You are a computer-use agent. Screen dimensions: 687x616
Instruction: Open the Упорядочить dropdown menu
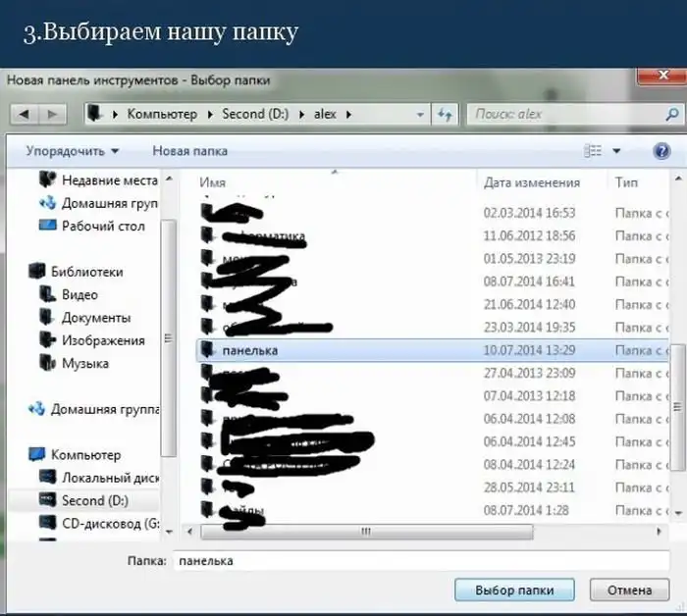click(72, 151)
